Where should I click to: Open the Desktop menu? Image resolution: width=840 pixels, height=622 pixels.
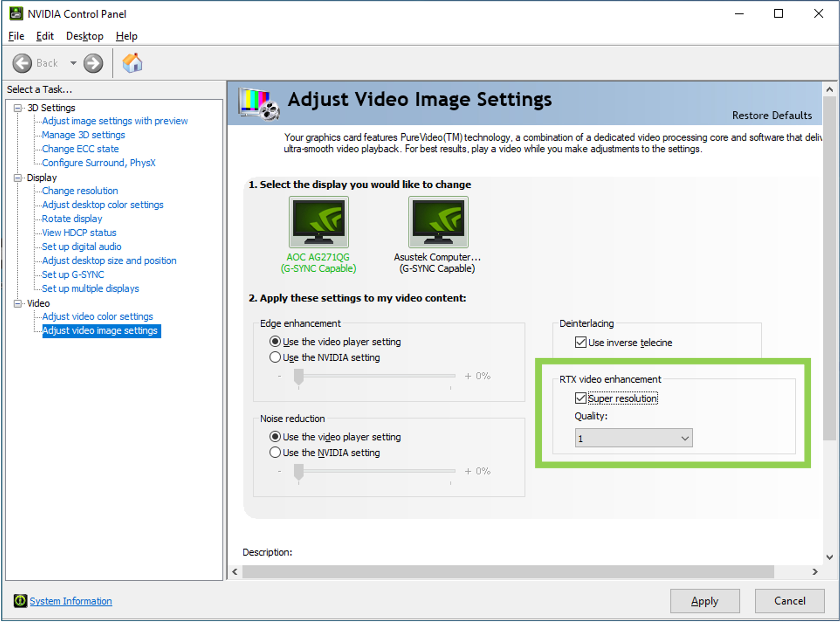(84, 35)
